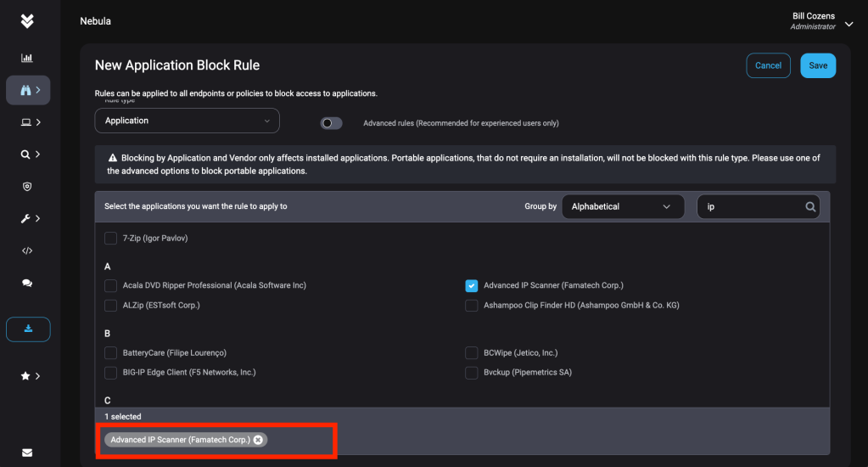Open the envelope mail icon
This screenshot has width=868, height=467.
(27, 453)
